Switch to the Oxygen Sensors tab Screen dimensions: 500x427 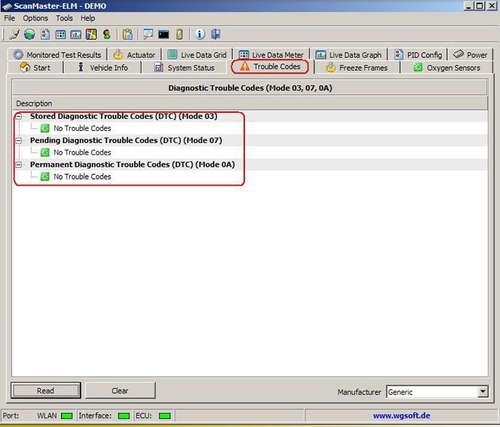[x=447, y=68]
